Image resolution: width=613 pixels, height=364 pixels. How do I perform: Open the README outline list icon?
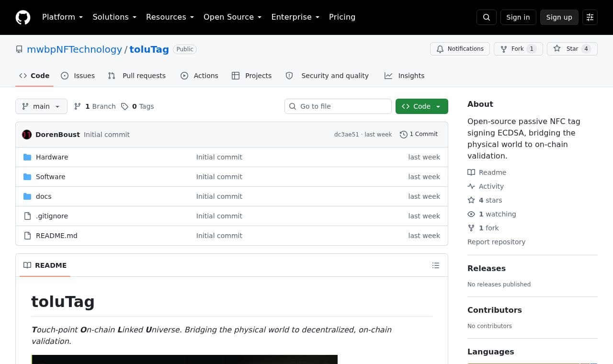coord(435,265)
